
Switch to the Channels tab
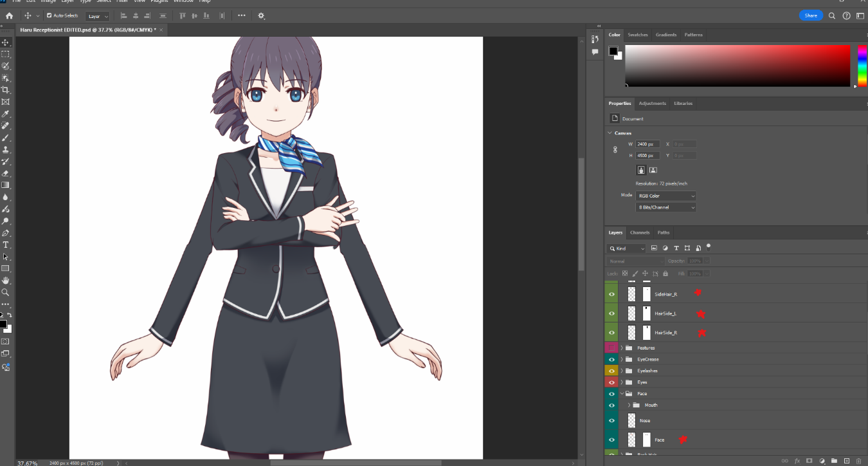(640, 232)
